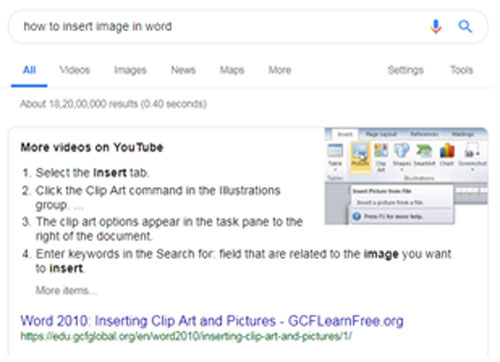This screenshot has height=362, width=500.
Task: Click step 'The clip art options appear' text
Action: [169, 229]
